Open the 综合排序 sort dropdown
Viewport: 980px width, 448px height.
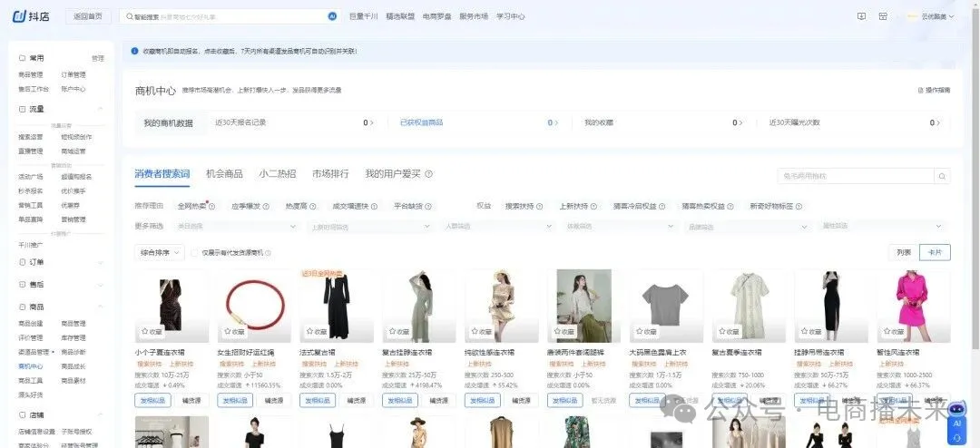tap(160, 252)
